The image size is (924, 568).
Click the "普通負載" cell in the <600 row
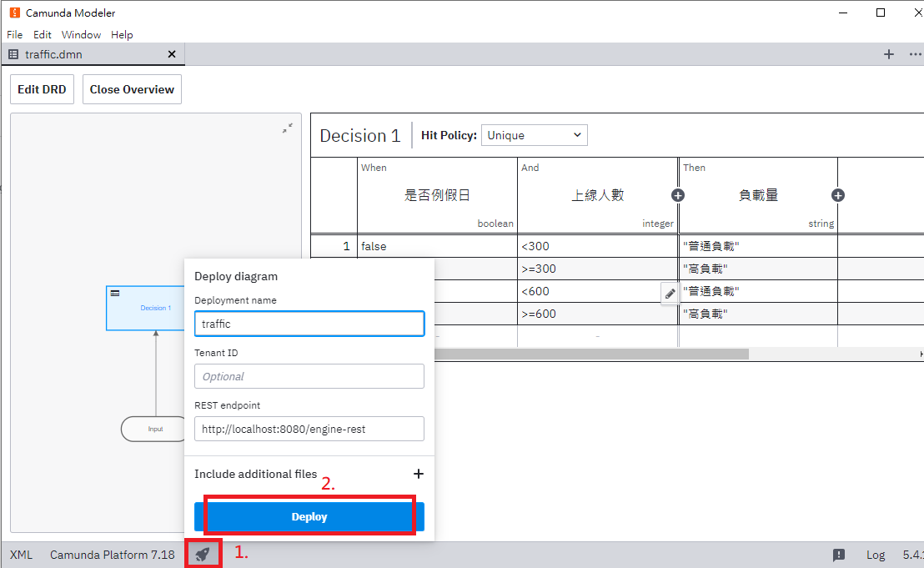(758, 291)
